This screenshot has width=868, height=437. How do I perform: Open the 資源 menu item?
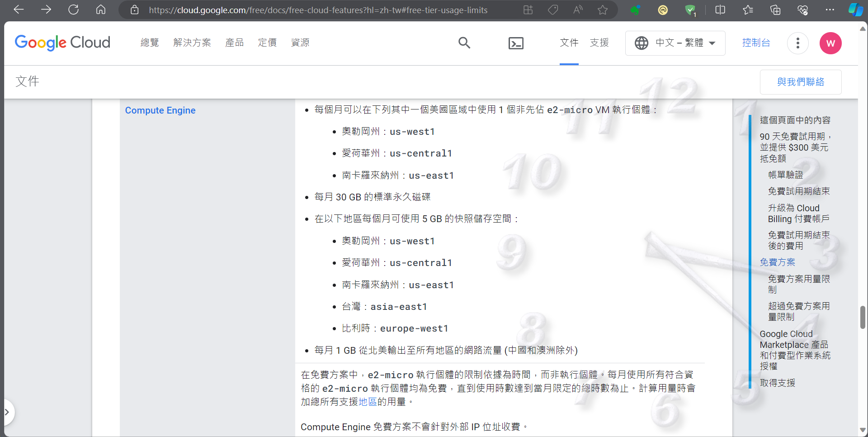300,43
